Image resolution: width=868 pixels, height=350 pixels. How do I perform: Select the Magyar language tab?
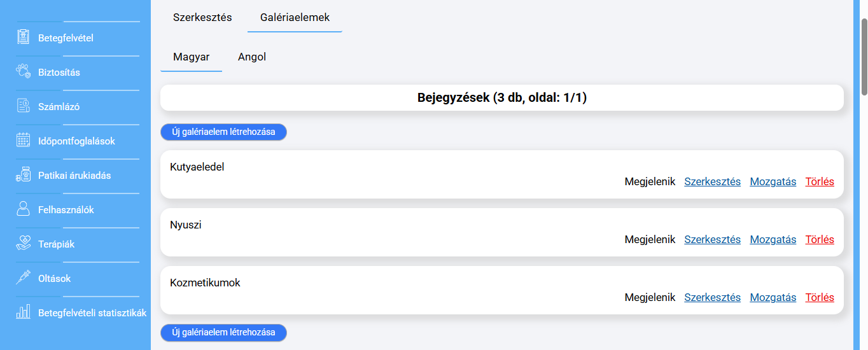point(192,57)
